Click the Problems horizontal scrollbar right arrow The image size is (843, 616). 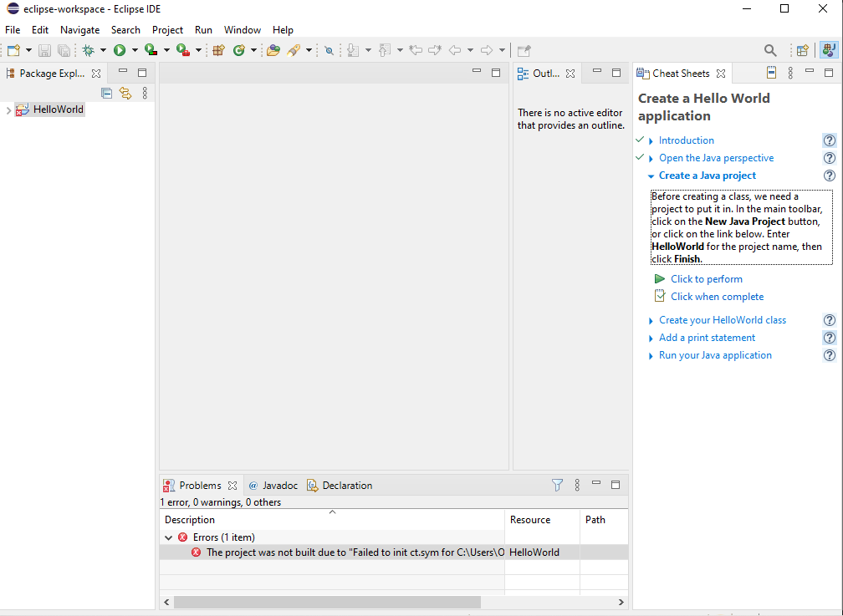(621, 602)
